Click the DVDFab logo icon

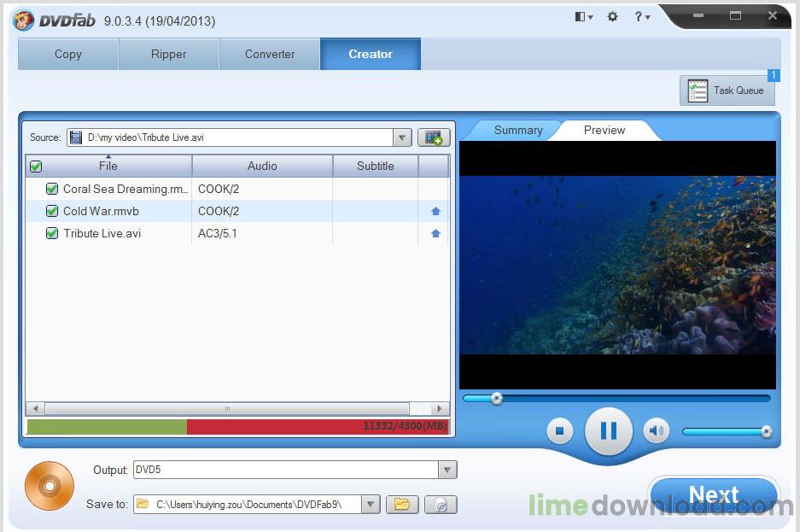(x=24, y=20)
